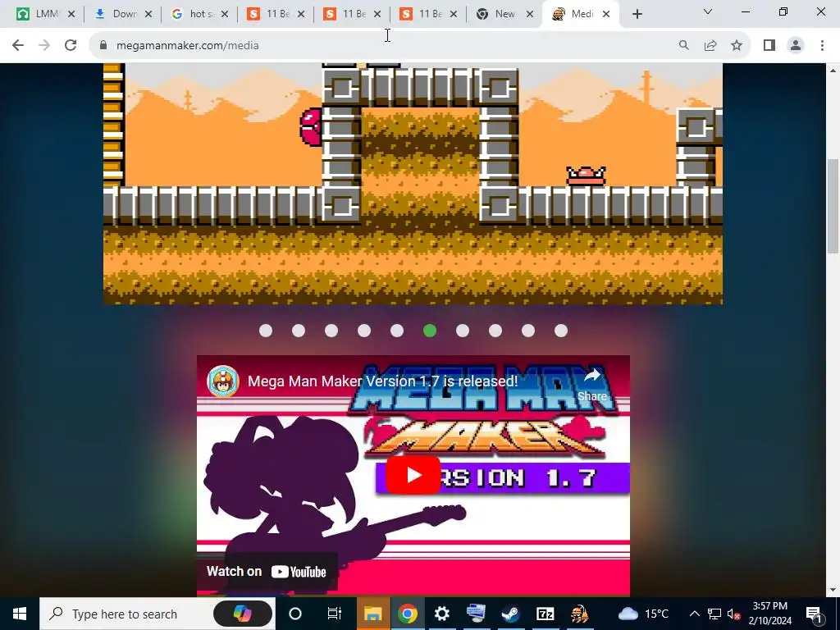Show hidden system tray icons

[x=694, y=614]
